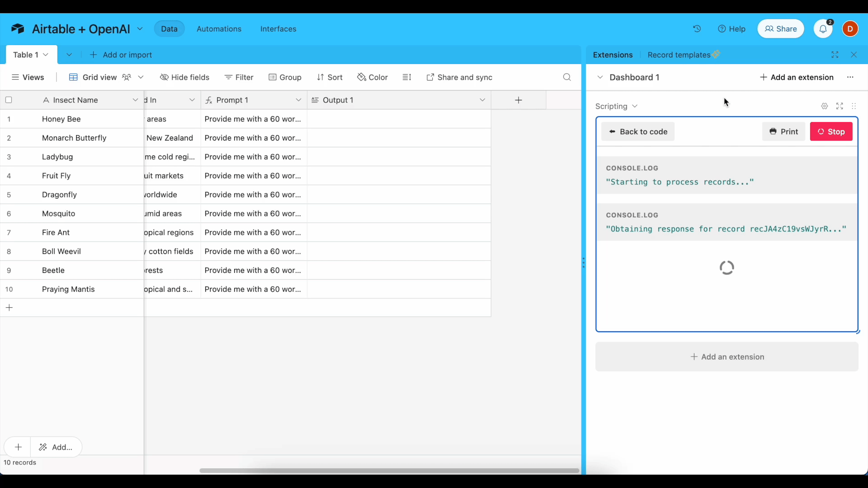The width and height of the screenshot is (868, 488).
Task: Click the bottom add record plus button
Action: point(18,447)
